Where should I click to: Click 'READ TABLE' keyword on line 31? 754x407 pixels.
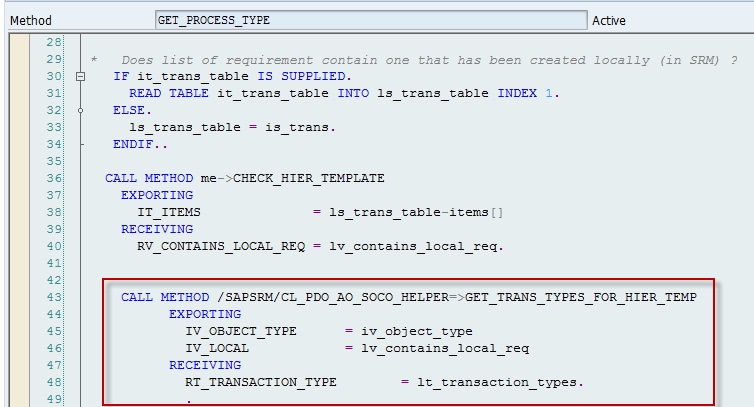coord(169,93)
